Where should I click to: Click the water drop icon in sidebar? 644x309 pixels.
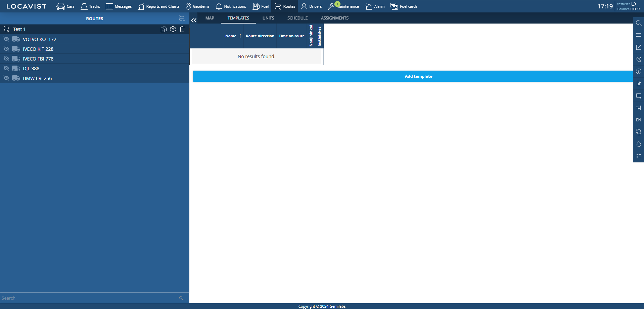(639, 144)
